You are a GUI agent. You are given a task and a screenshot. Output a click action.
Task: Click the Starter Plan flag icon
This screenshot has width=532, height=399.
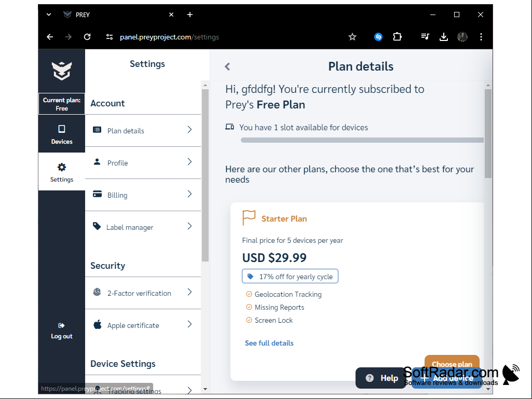click(249, 217)
